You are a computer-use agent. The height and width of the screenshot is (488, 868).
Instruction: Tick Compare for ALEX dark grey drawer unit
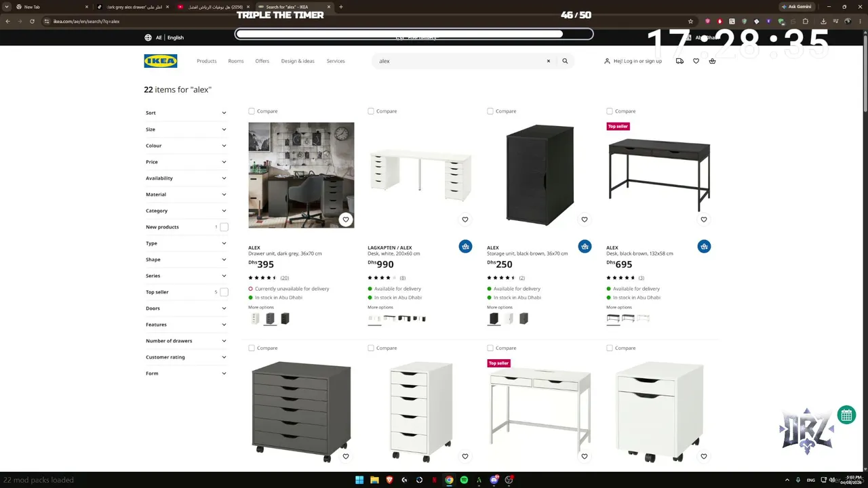tap(252, 111)
